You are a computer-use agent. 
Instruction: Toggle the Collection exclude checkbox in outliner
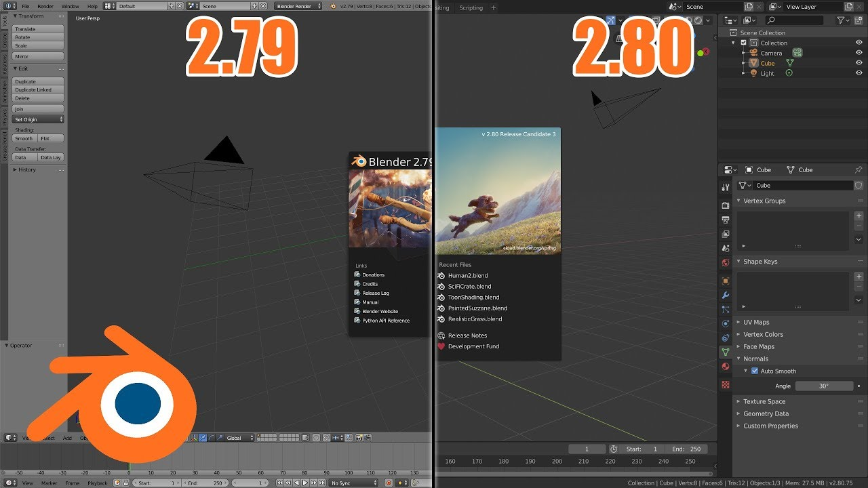743,43
